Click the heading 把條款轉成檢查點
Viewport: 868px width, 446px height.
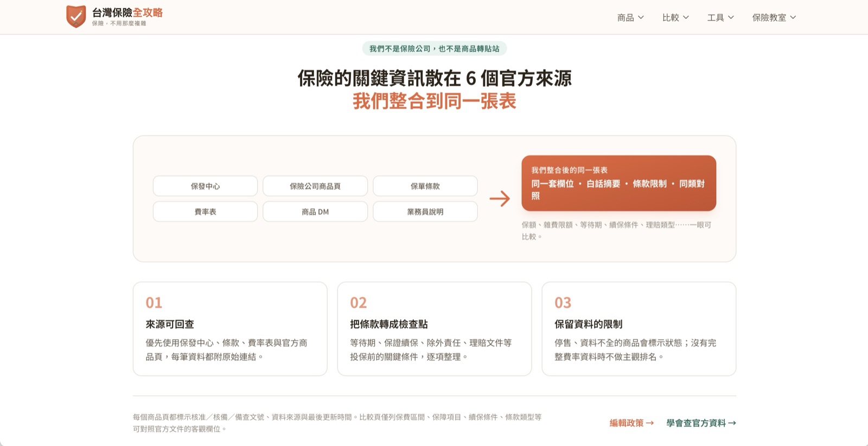(389, 324)
